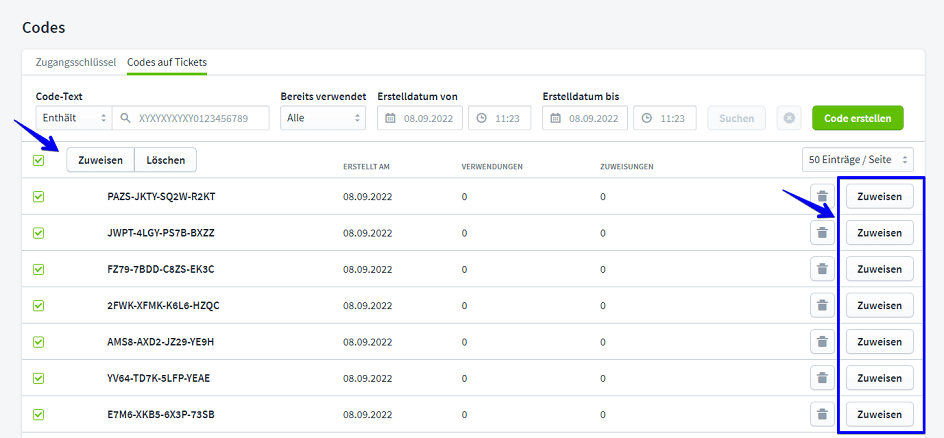Click trash icon in YV64-TD7K-5LFP-YEAE row
This screenshot has height=438, width=944.
[x=821, y=378]
